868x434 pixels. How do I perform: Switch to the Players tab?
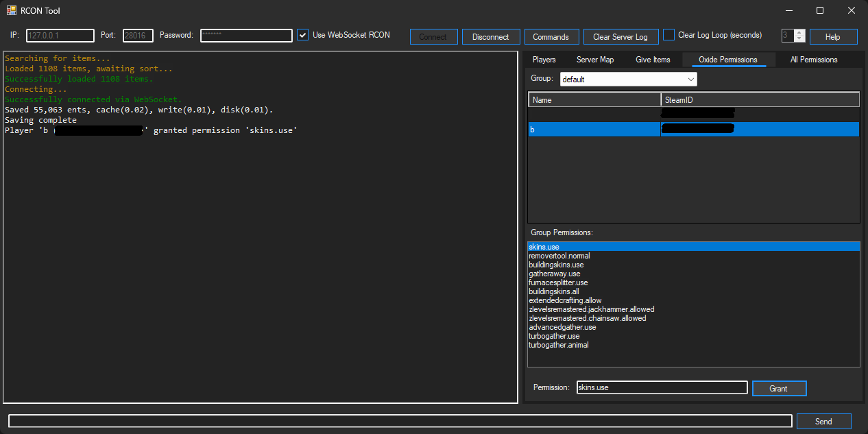pos(544,60)
